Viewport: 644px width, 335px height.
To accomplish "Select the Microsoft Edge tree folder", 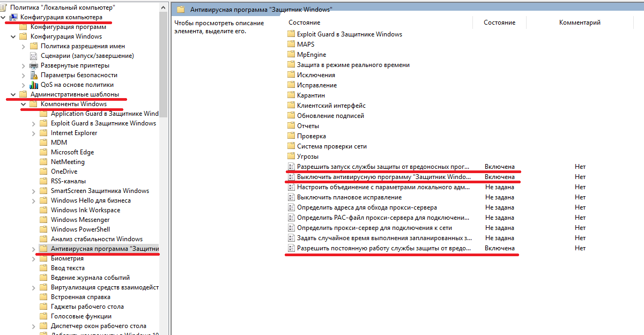I will click(x=72, y=152).
